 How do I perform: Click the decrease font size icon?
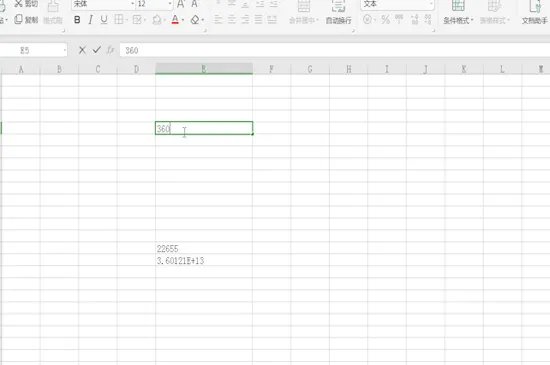pyautogui.click(x=194, y=4)
